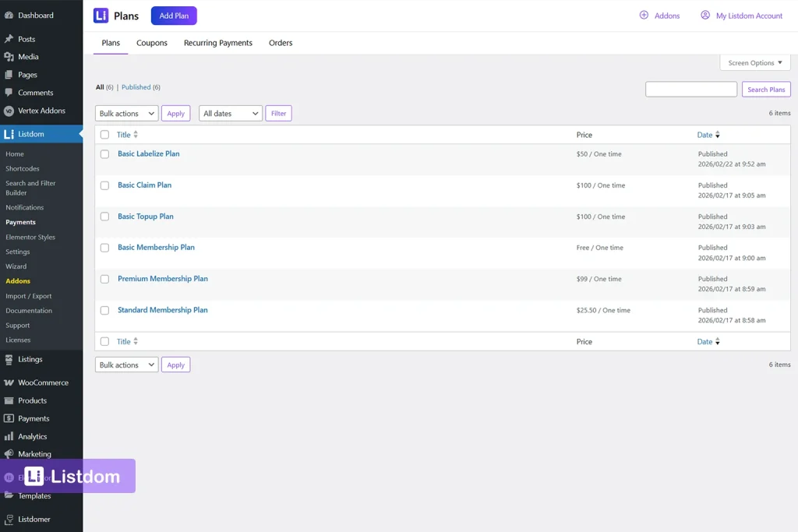The height and width of the screenshot is (532, 798).
Task: Check the Basic Claim Plan row checkbox
Action: click(105, 185)
